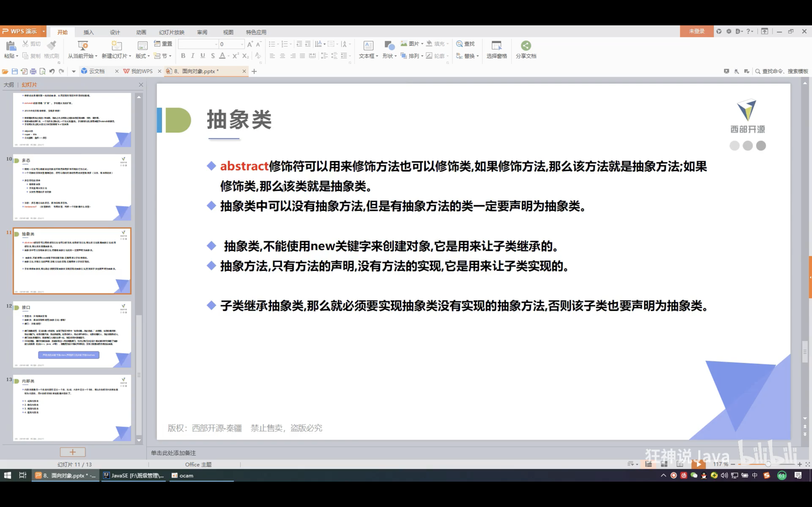Switch to the Outline pane tab
This screenshot has width=812, height=507.
[9, 85]
